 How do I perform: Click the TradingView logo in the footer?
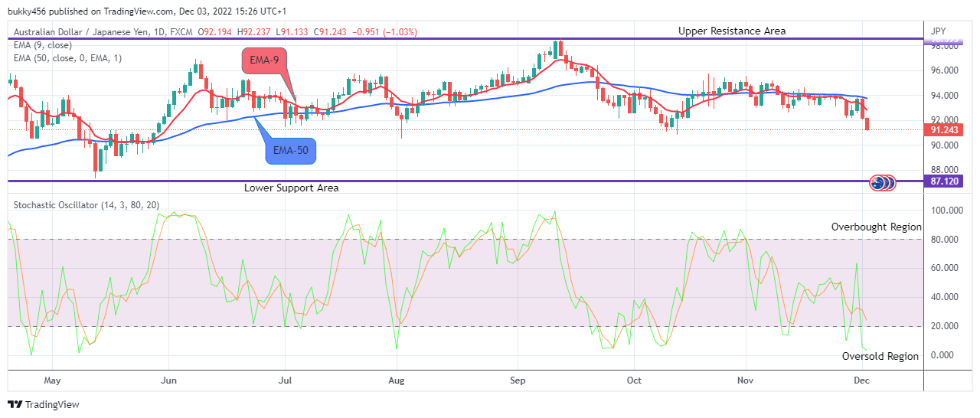44,404
